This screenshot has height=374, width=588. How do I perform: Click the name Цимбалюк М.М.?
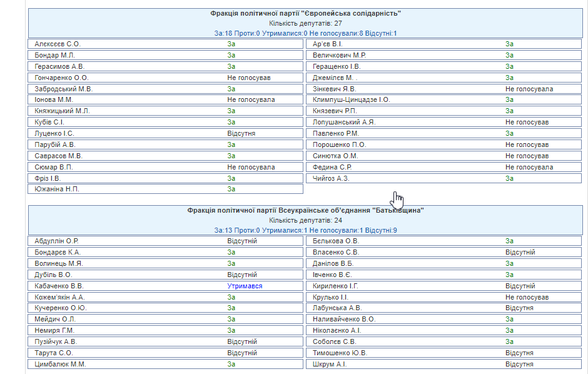[60, 364]
